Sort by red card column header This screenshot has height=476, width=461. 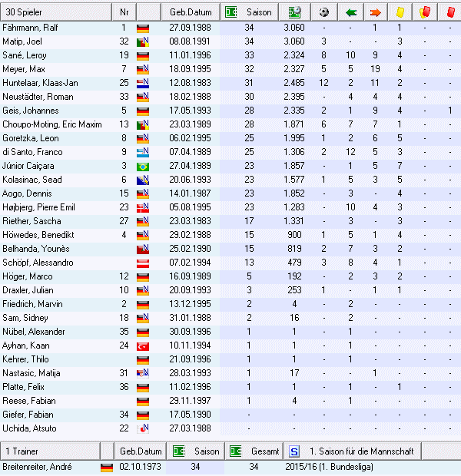(x=450, y=12)
